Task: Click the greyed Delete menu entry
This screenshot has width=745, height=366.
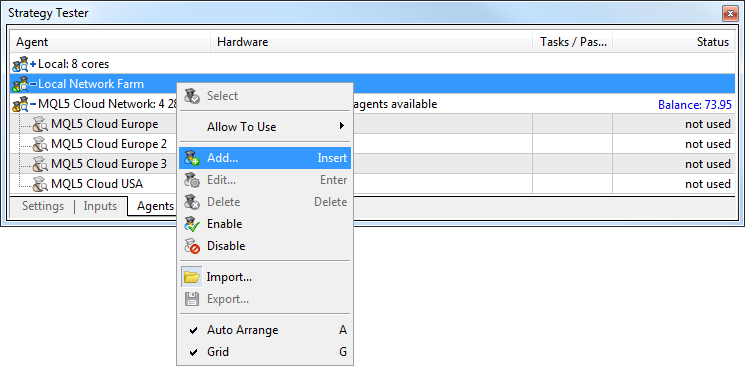Action: coord(265,202)
